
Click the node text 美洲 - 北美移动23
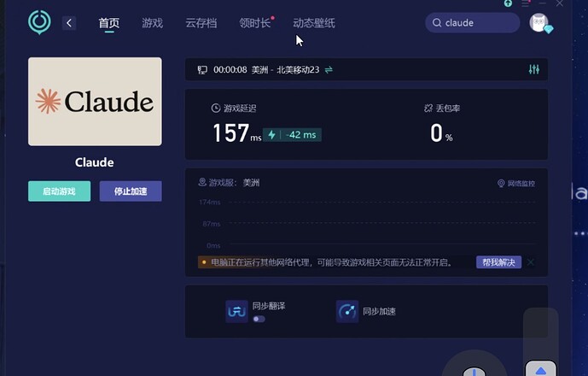285,70
